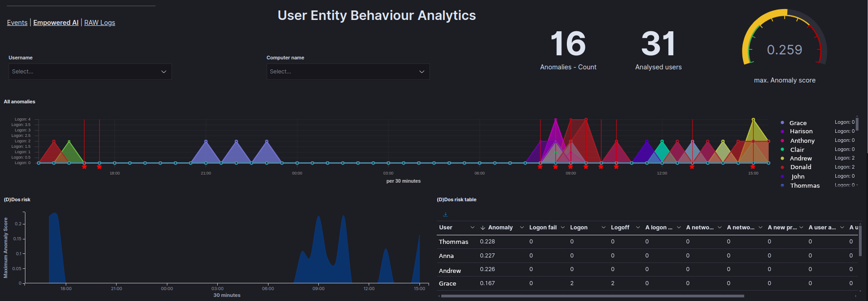Viewport: 868px width, 301px height.
Task: Toggle the Donald series in the legend
Action: [800, 167]
